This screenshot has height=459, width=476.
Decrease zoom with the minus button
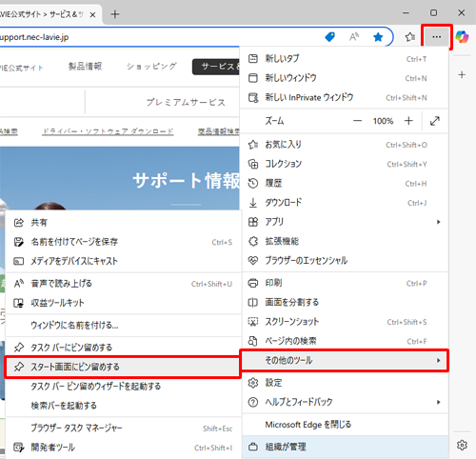[358, 121]
